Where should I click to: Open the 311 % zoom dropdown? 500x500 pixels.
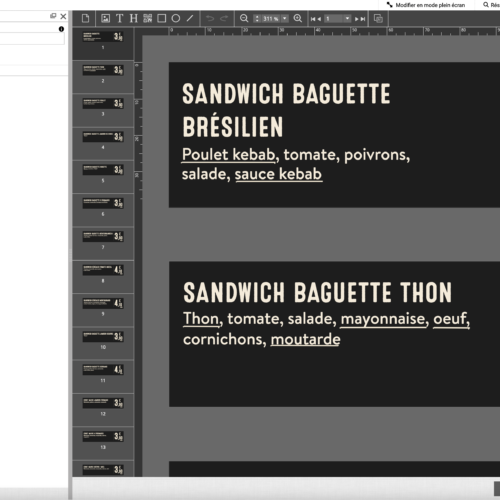click(285, 19)
